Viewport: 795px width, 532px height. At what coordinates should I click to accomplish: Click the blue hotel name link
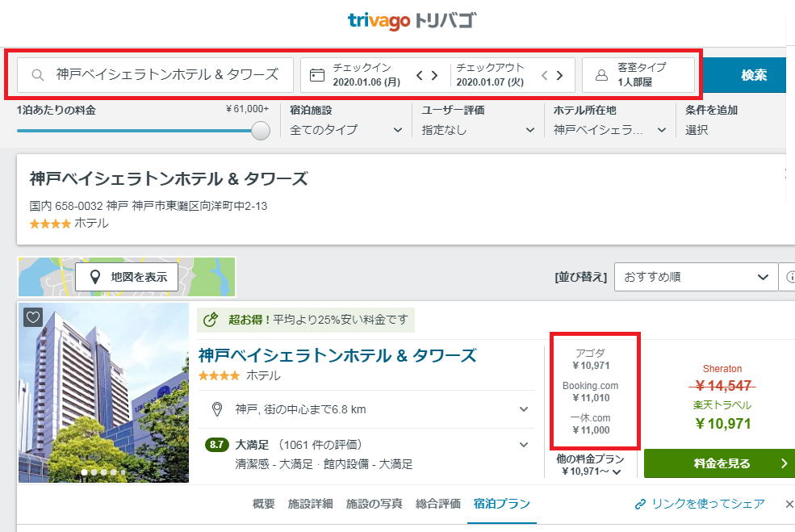click(x=337, y=355)
